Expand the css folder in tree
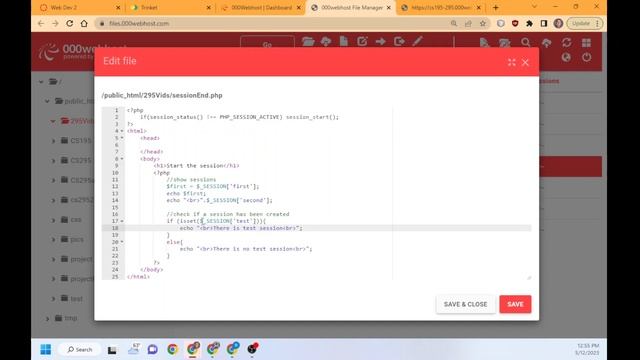 [53, 220]
